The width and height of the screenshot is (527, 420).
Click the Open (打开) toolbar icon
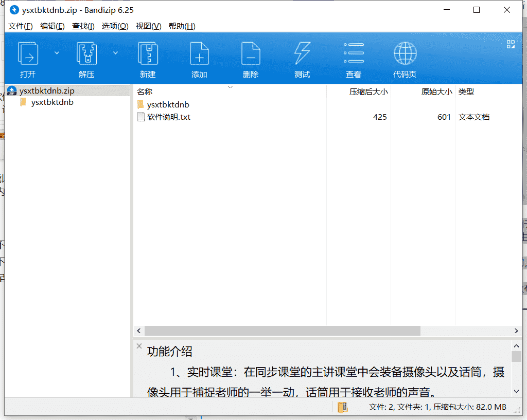click(28, 53)
